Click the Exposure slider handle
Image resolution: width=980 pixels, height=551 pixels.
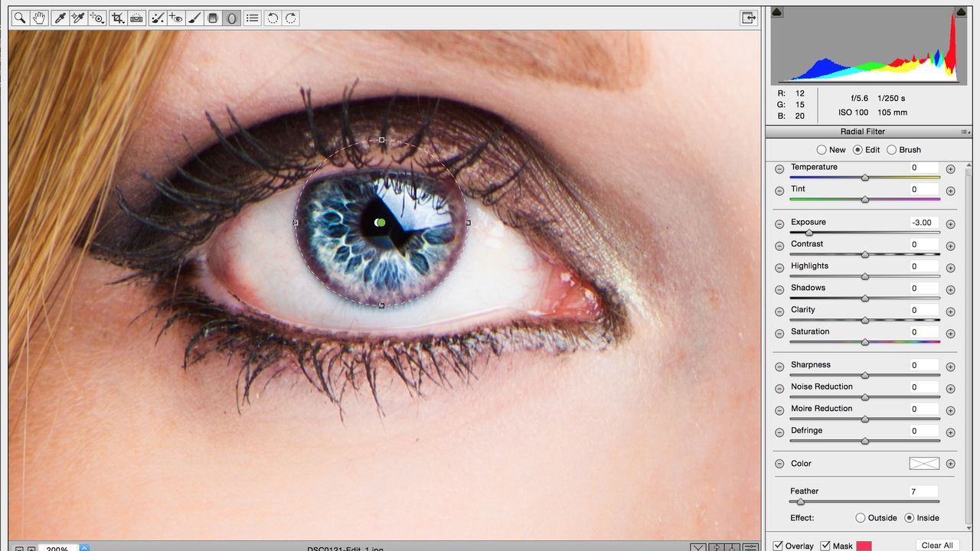tap(808, 233)
